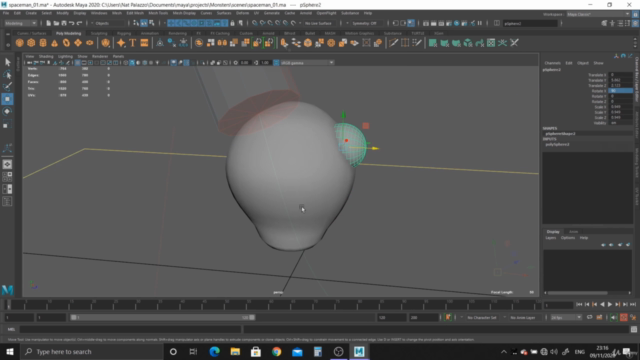640x360 pixels.
Task: Click the Save Scene icon
Action: coord(64,23)
